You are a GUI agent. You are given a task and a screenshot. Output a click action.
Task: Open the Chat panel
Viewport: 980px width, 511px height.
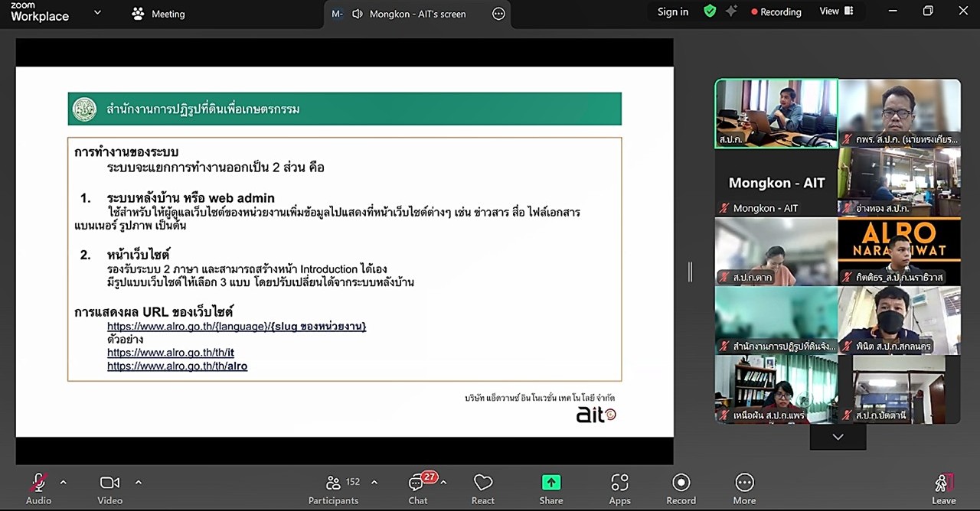[x=418, y=483]
